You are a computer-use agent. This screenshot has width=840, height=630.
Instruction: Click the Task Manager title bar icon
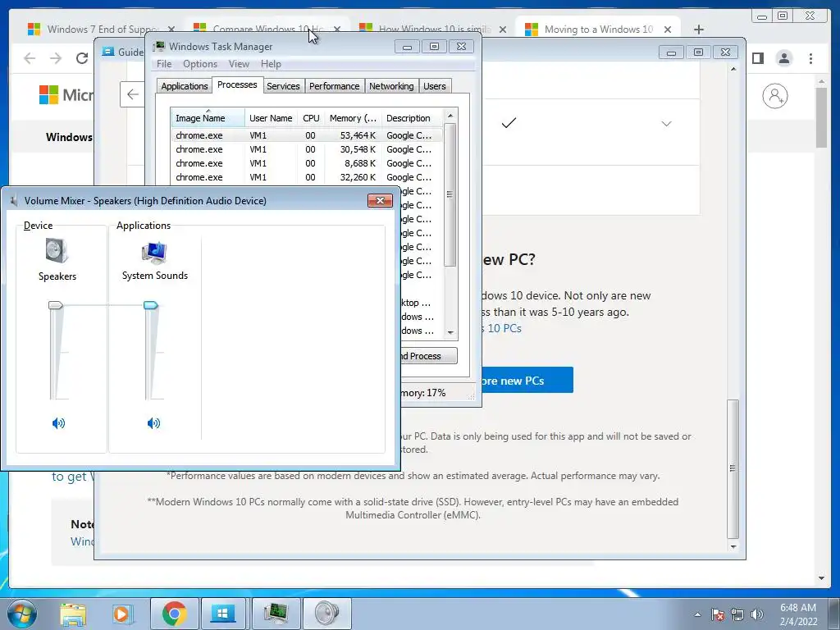point(158,46)
